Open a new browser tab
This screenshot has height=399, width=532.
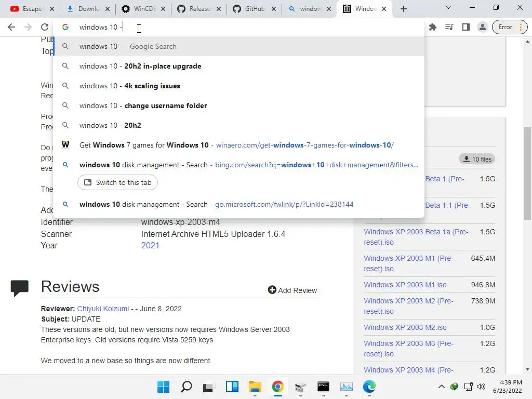point(403,9)
